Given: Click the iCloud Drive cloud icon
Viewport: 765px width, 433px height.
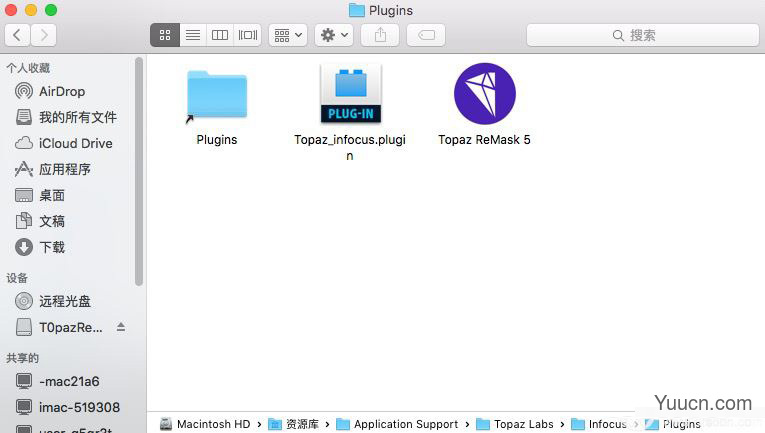Looking at the screenshot, I should [24, 143].
